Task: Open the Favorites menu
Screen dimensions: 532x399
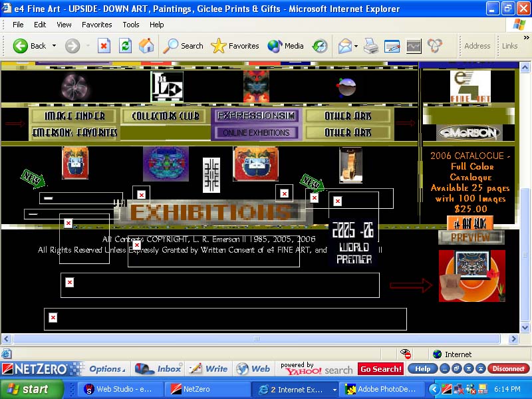Action: click(96, 25)
